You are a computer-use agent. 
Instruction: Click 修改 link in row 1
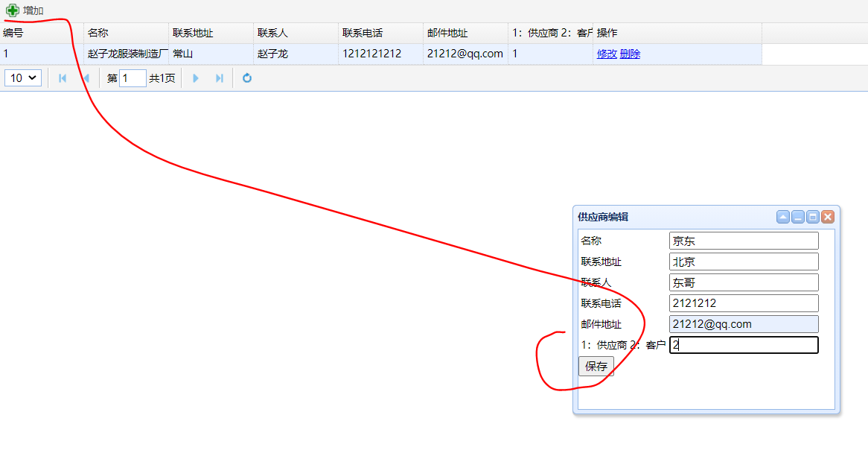pos(607,54)
